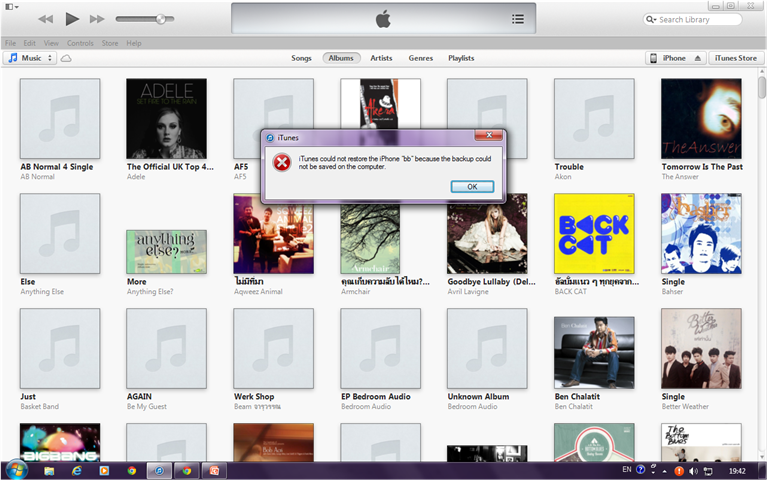This screenshot has width=767, height=480.
Task: Close the iTunes error dialog
Action: tap(489, 135)
